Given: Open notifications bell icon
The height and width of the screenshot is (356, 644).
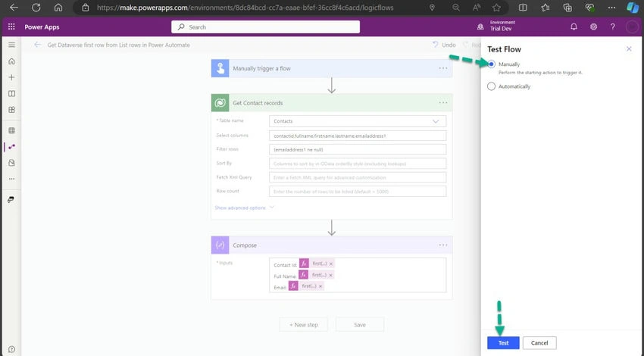Looking at the screenshot, I should point(574,27).
